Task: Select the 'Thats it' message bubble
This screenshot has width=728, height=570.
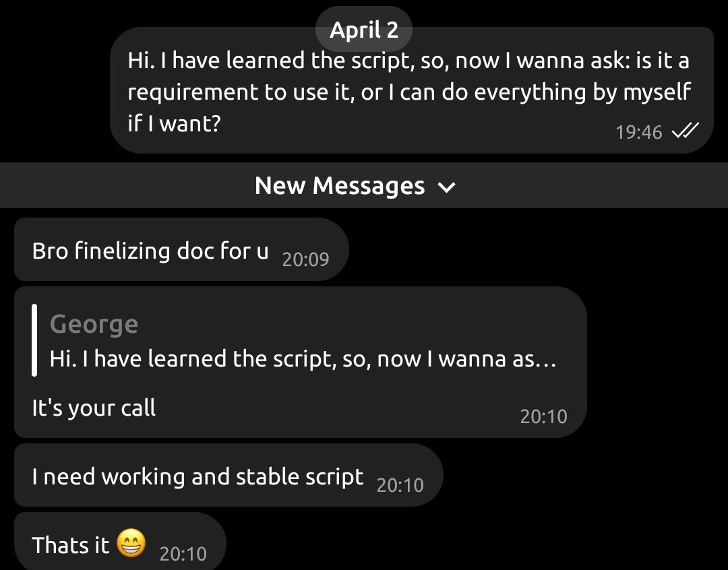Action: tap(120, 541)
